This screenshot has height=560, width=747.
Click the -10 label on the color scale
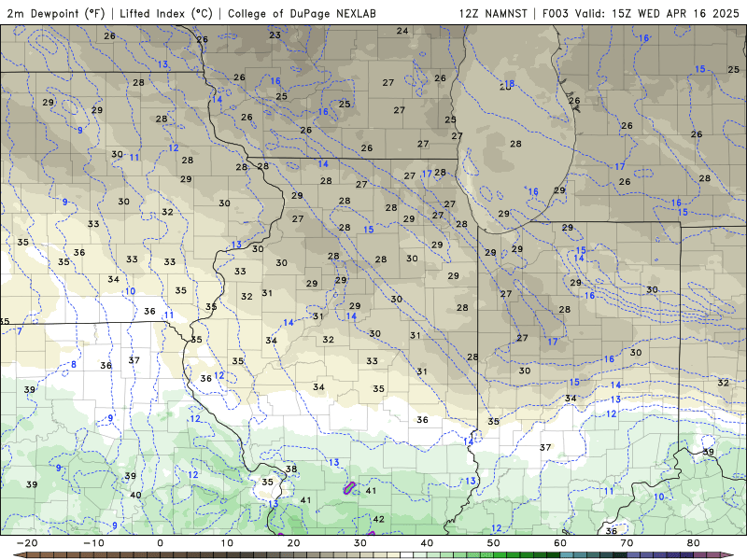(x=93, y=543)
